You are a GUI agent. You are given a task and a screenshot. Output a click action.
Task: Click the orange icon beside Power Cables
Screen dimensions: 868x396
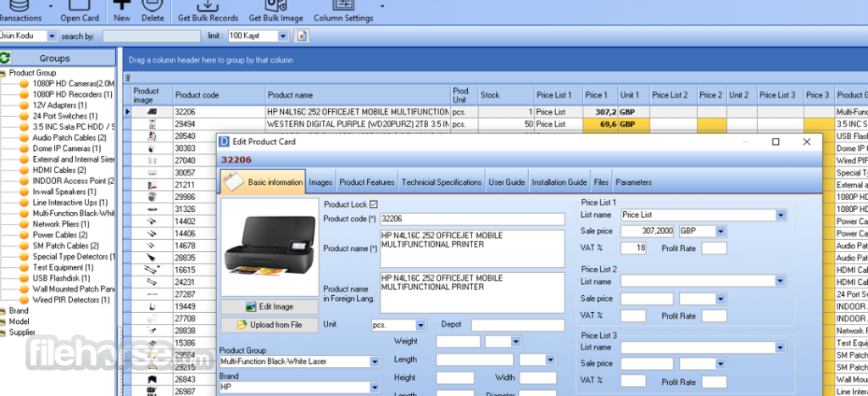click(25, 235)
